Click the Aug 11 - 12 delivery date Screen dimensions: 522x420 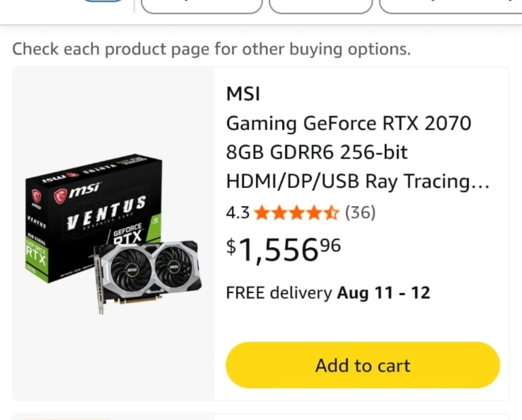[x=383, y=293]
